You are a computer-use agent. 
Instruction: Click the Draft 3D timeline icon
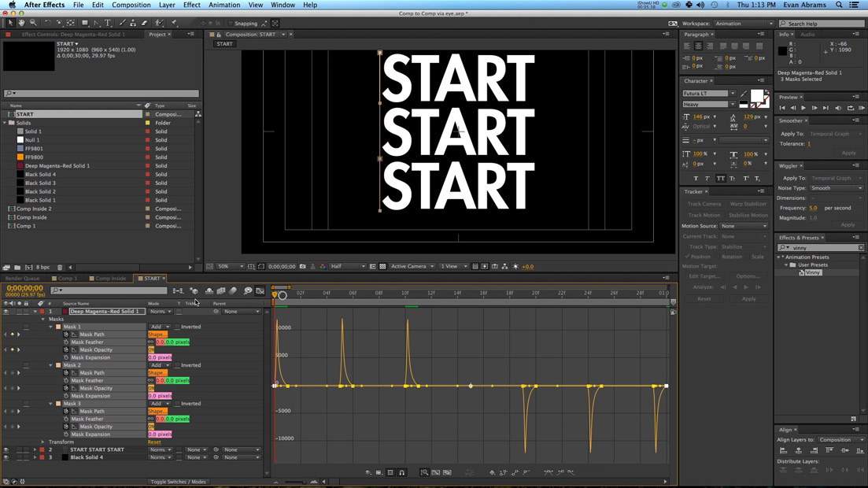tap(194, 290)
